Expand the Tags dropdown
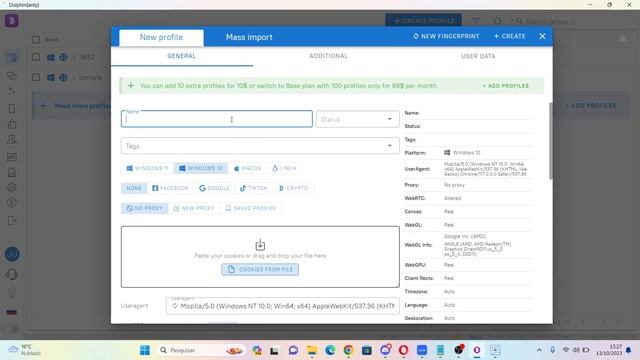 tap(260, 146)
